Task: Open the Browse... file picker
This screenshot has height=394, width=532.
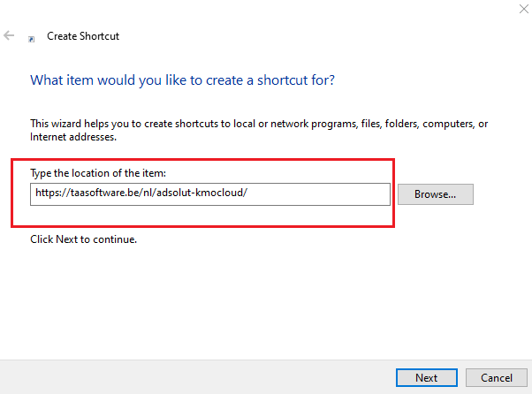Action: click(x=435, y=193)
